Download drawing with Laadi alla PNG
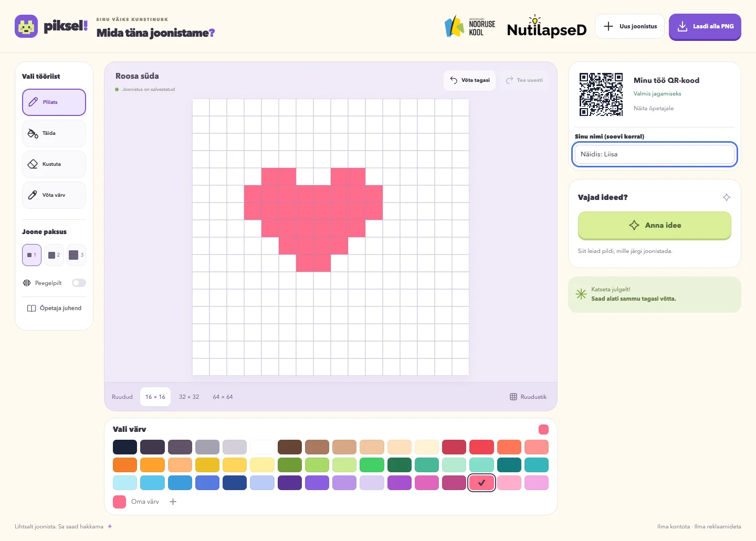This screenshot has height=541, width=756. (x=705, y=26)
